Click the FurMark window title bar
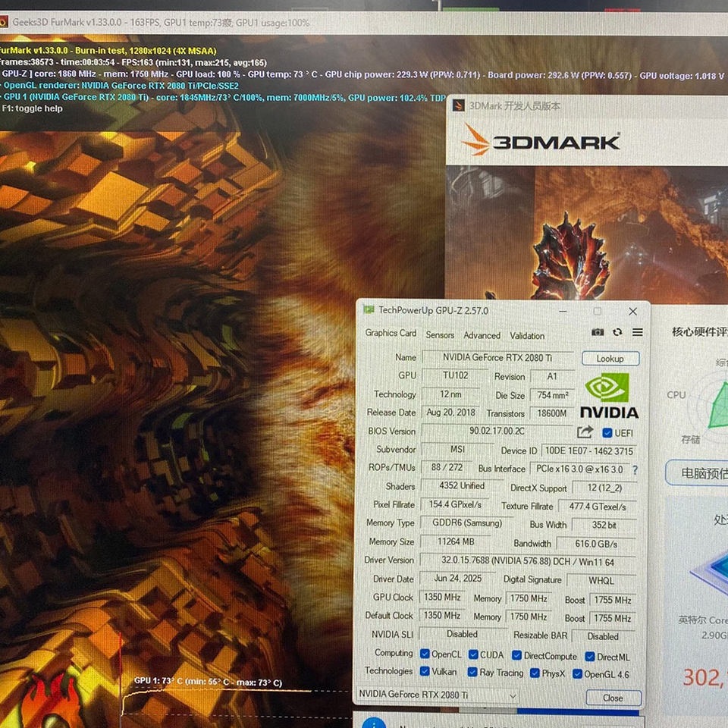 point(364,22)
